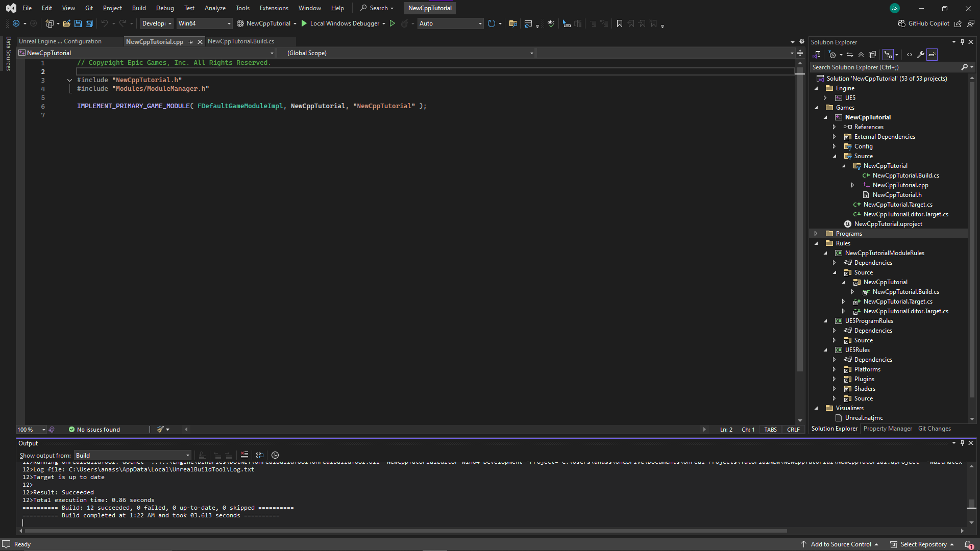Click the code cleanup broom icon
Screen dimensions: 980x551
[160, 430]
